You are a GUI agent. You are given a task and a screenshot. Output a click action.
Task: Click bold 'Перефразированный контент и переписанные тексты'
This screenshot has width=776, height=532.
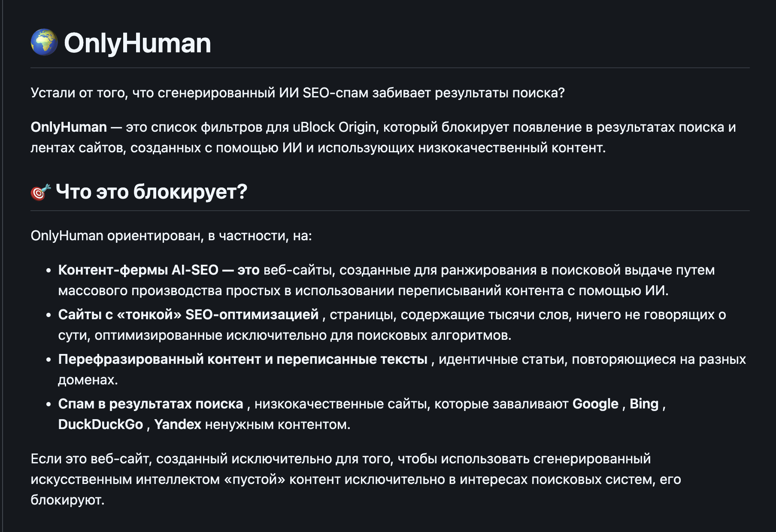pyautogui.click(x=243, y=359)
